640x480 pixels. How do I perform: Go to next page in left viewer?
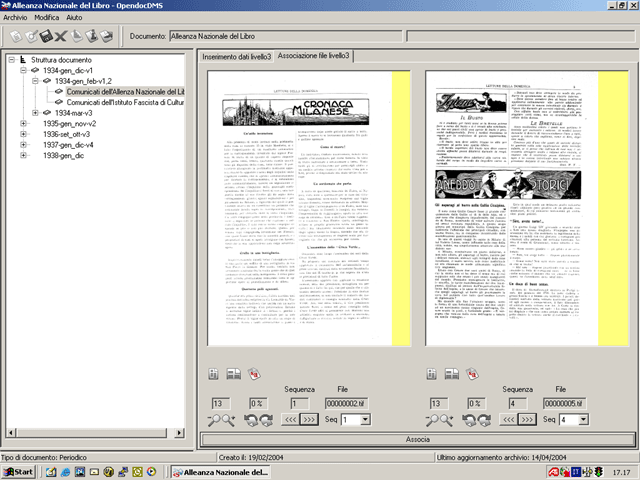(309, 419)
